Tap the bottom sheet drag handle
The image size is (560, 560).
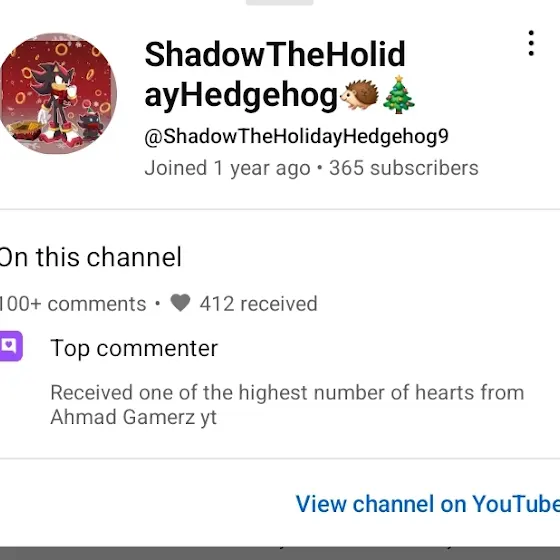point(280,2)
